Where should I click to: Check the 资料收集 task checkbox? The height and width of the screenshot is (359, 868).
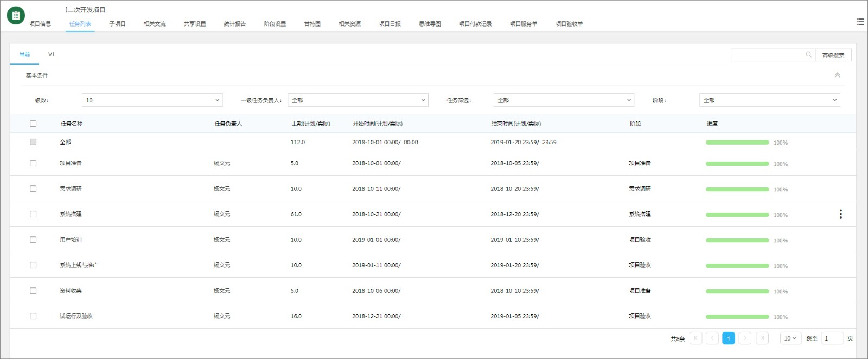click(x=33, y=291)
